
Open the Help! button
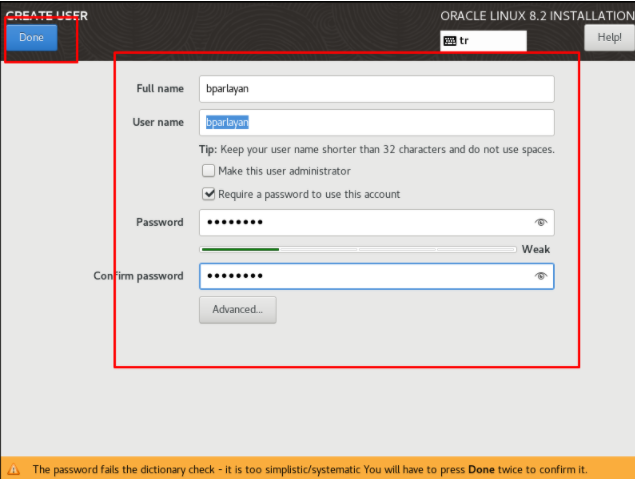(x=609, y=38)
